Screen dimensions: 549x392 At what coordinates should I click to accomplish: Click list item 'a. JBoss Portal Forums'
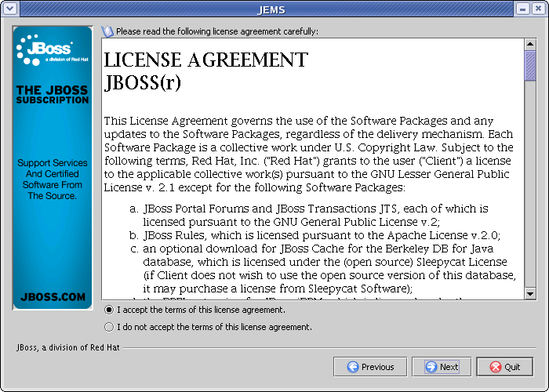pyautogui.click(x=309, y=216)
